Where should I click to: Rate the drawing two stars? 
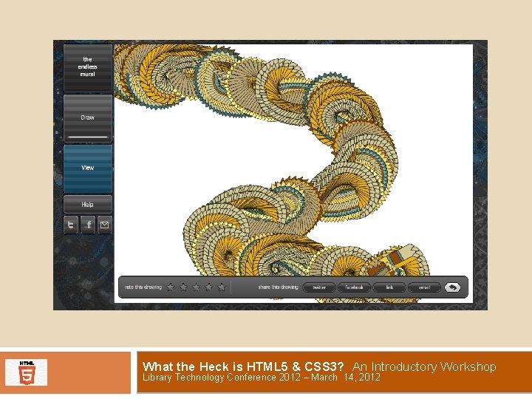(183, 287)
